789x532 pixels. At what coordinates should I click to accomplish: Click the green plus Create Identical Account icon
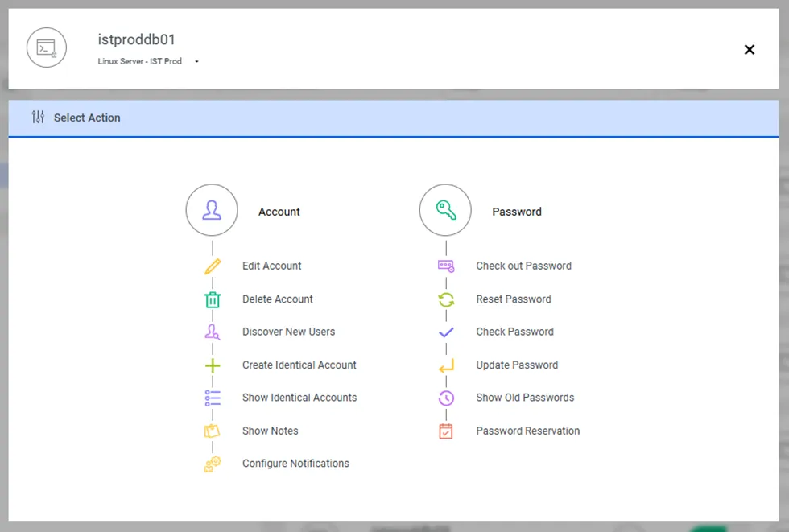pos(213,365)
